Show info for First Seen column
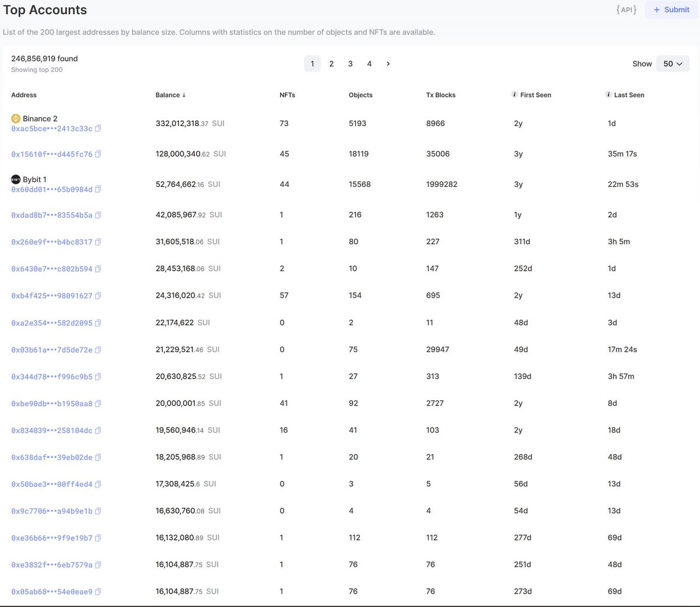The image size is (700, 607). coord(514,95)
